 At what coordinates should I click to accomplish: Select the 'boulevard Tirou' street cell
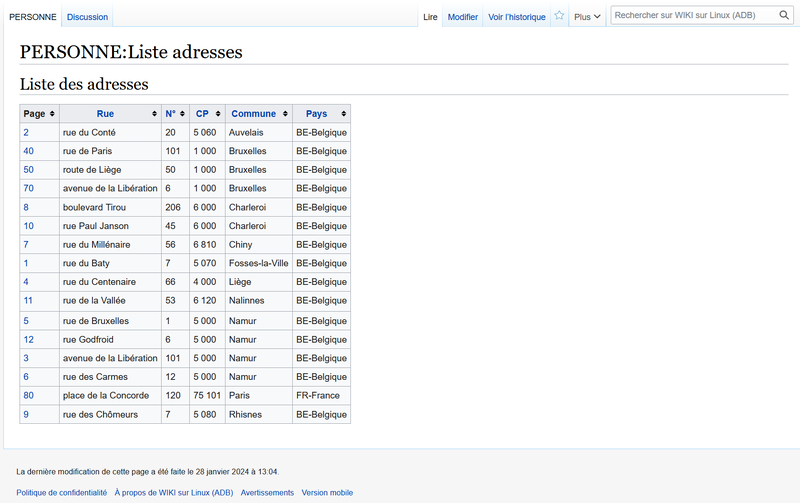[110, 208]
